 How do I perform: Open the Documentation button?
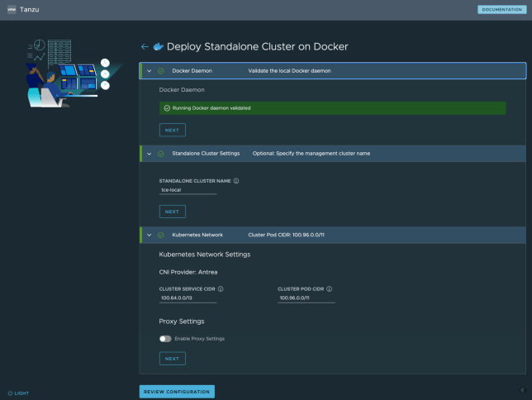point(502,10)
